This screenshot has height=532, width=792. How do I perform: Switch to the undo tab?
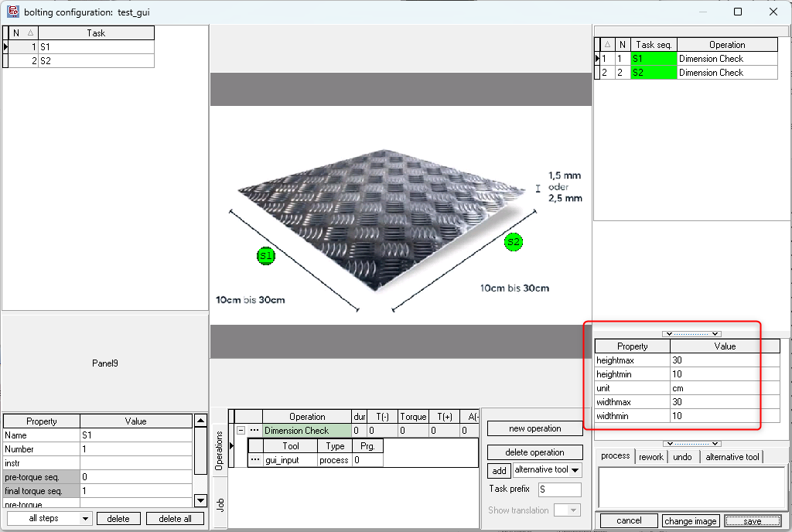[682, 457]
